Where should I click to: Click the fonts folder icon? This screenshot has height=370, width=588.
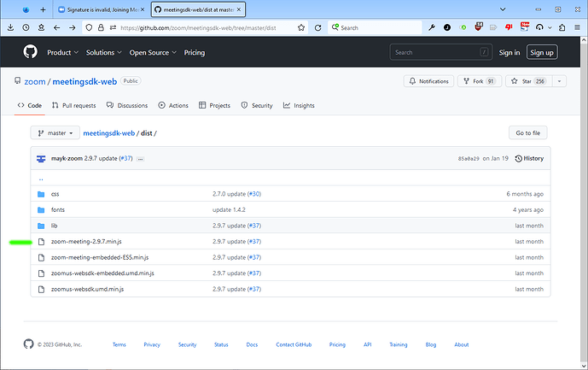(41, 210)
